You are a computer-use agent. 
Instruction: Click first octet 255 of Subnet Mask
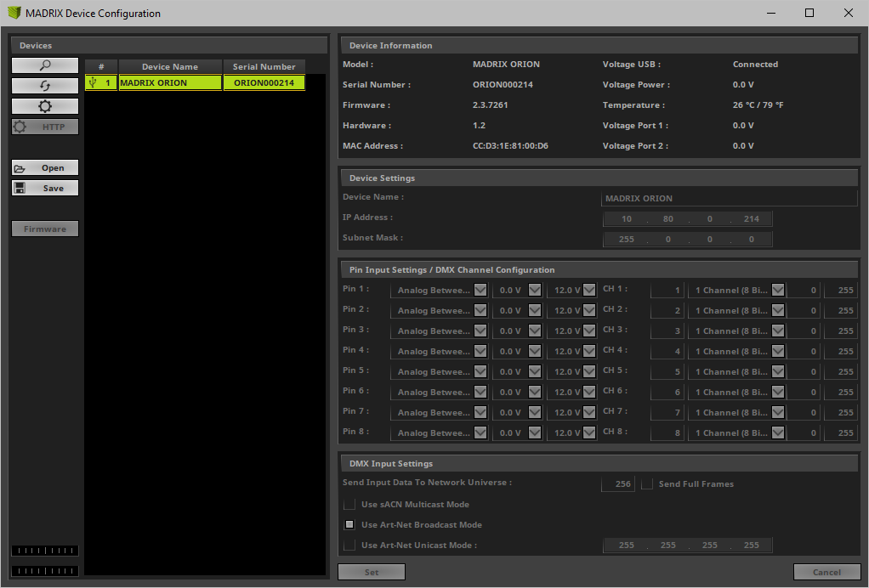tap(627, 239)
